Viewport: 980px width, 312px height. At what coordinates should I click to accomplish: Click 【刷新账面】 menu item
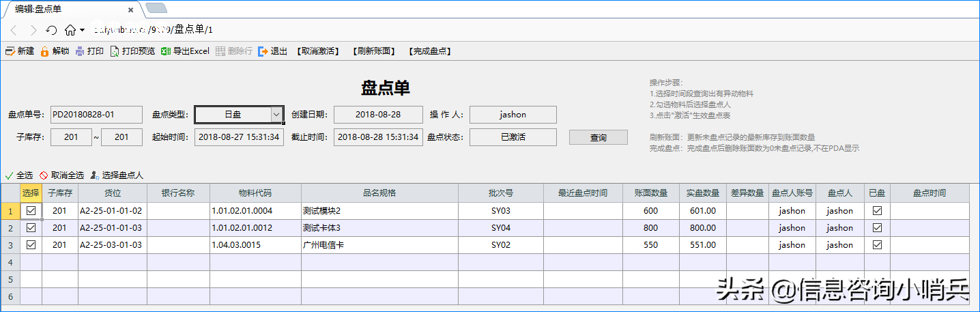(373, 51)
